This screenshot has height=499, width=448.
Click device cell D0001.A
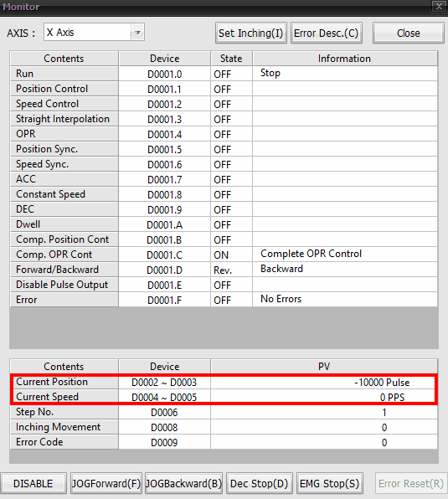coord(164,224)
